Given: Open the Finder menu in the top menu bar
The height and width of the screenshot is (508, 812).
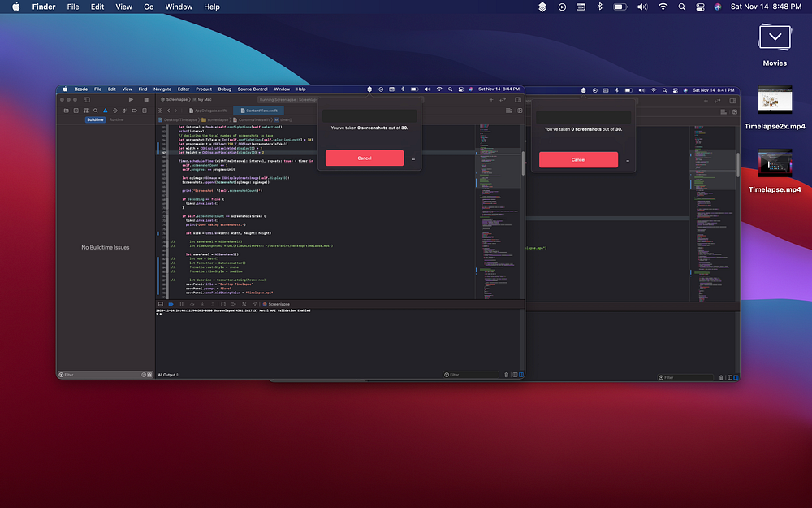Looking at the screenshot, I should [x=44, y=7].
